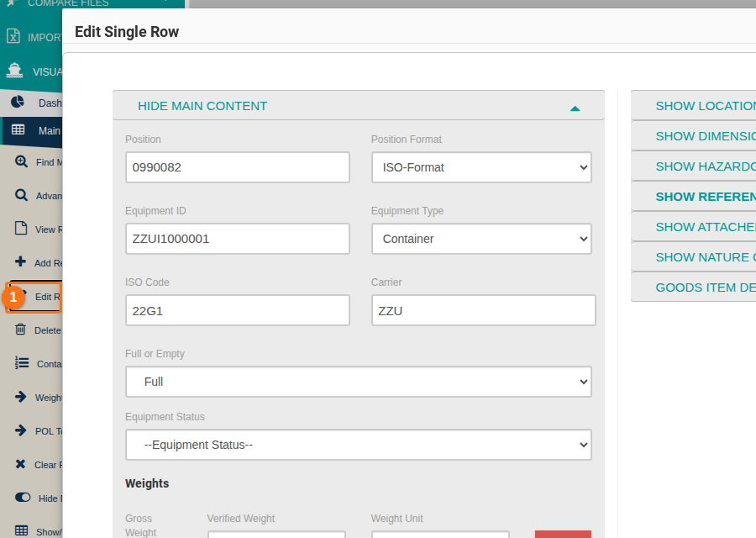Open the Position Format dropdown
This screenshot has width=756, height=538.
tap(481, 167)
